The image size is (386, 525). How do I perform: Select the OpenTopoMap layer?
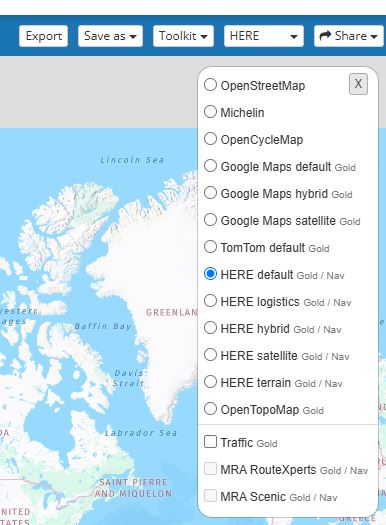[210, 409]
